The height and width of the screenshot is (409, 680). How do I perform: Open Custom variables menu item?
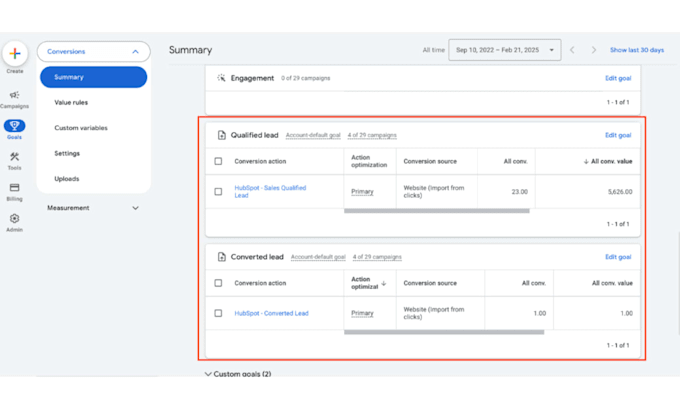81,128
